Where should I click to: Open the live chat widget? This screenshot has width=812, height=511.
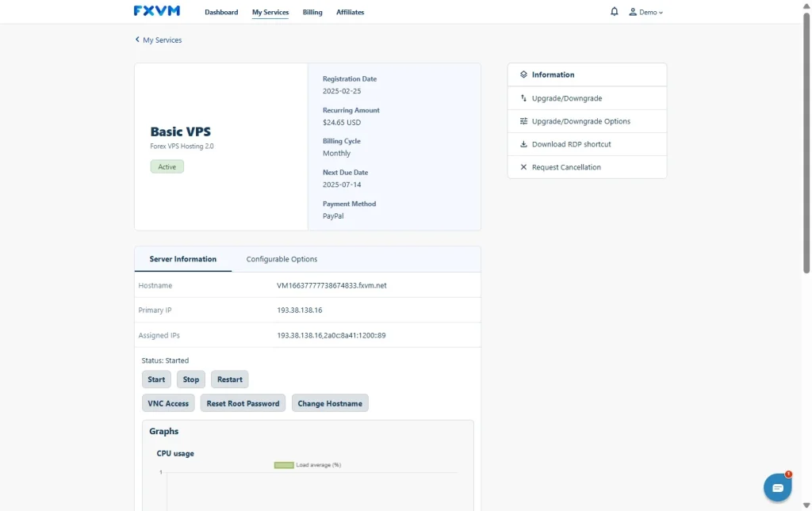coord(777,487)
